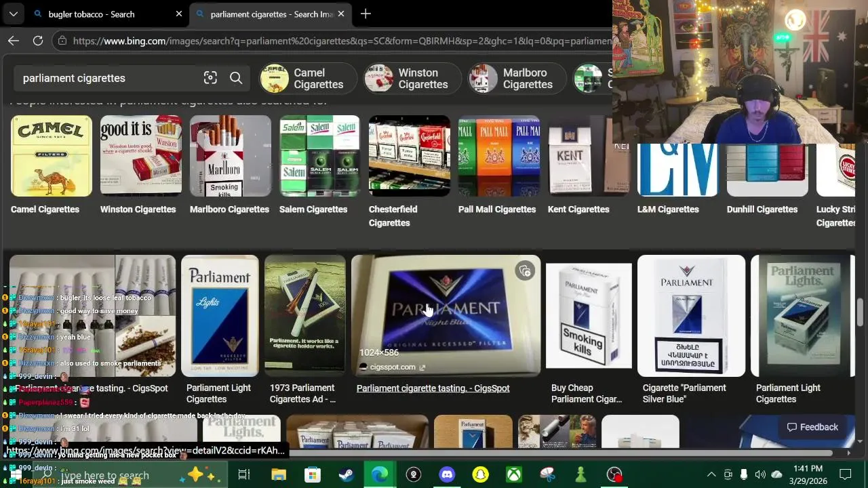Click the L&M Cigarettes label
The width and height of the screenshot is (868, 488).
(668, 209)
